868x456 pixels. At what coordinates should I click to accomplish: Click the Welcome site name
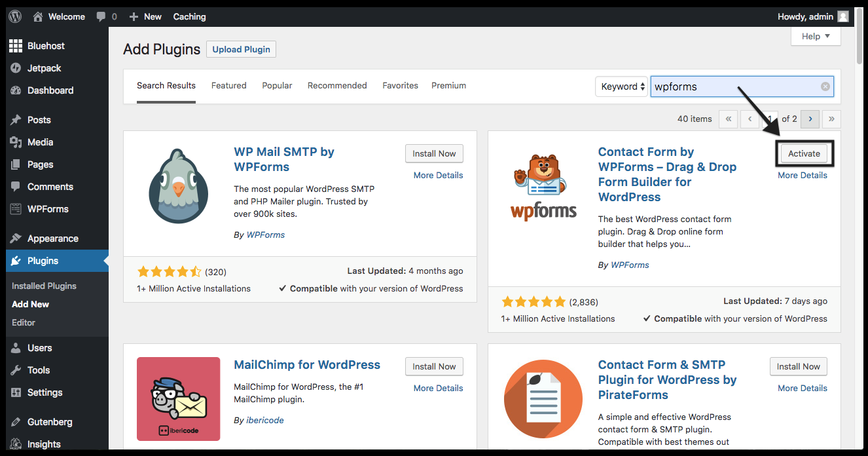tap(67, 16)
